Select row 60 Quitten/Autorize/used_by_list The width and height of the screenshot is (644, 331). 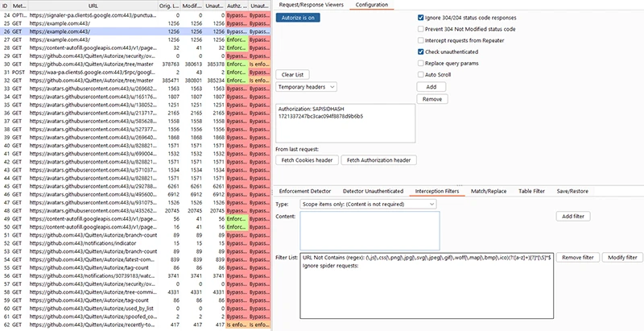click(135, 308)
